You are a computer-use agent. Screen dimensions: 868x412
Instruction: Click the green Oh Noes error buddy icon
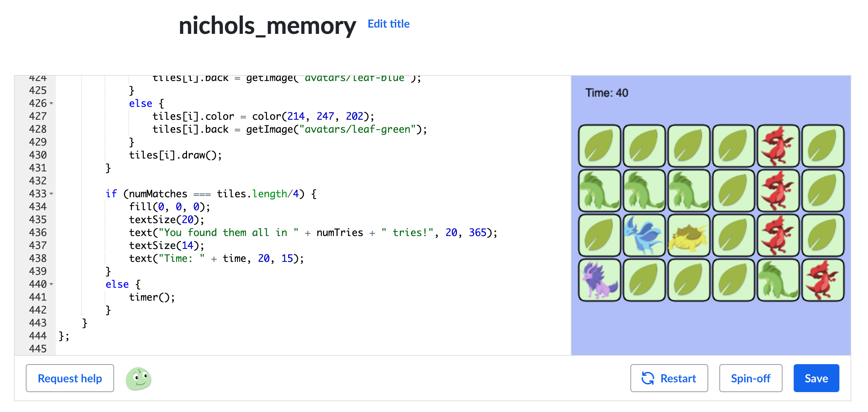point(139,378)
